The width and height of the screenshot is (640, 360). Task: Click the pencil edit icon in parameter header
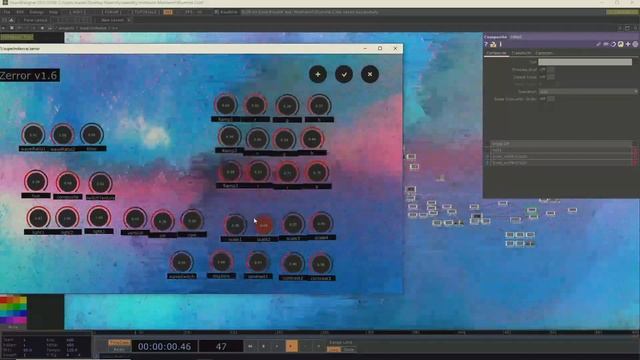click(598, 44)
